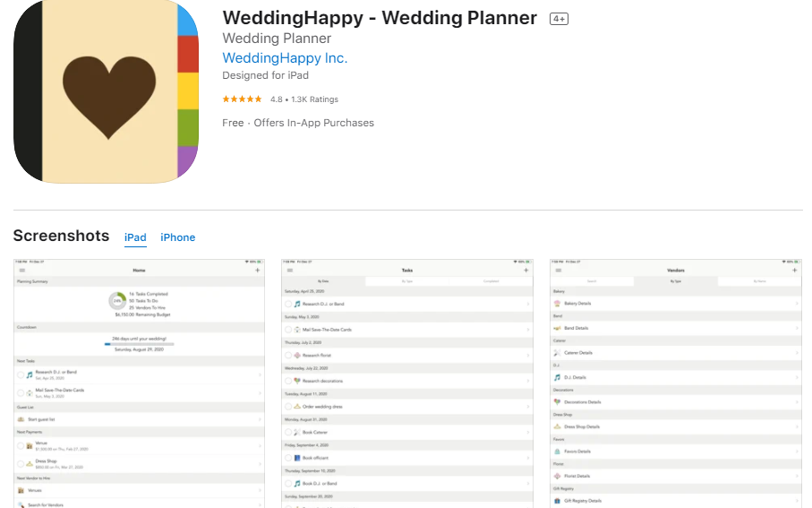Click plus icon in Home screenshot header
The height and width of the screenshot is (508, 812).
coord(257,270)
